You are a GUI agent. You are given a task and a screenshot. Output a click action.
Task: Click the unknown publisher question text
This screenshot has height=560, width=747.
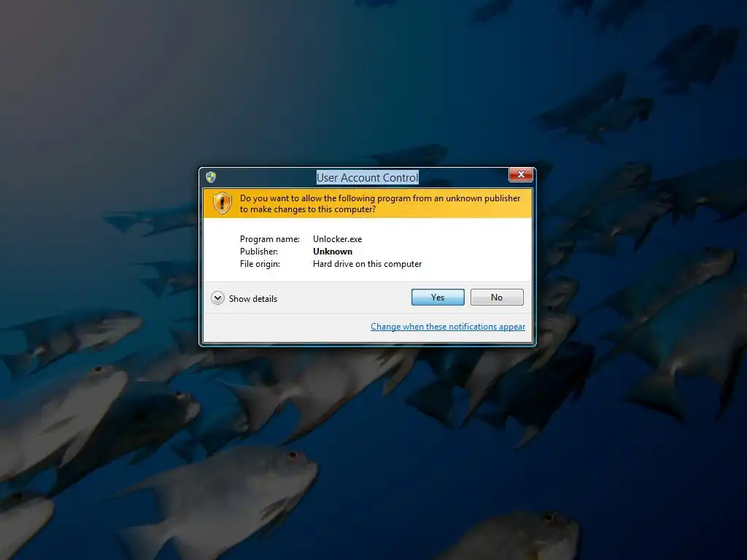[x=380, y=204]
